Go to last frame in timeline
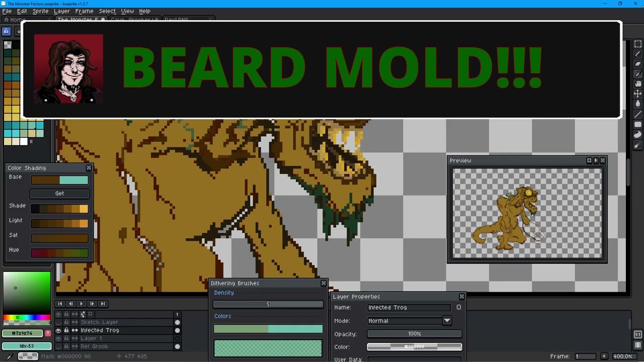The image size is (644, 362). tap(102, 304)
